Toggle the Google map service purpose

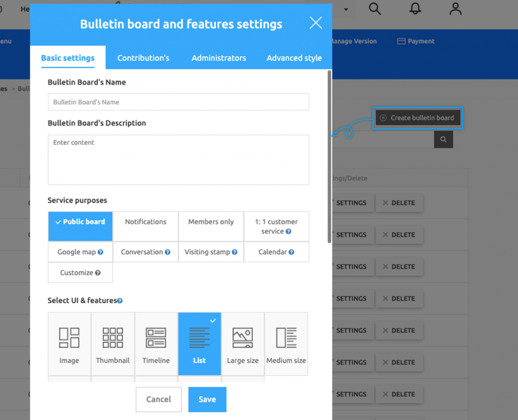80,251
